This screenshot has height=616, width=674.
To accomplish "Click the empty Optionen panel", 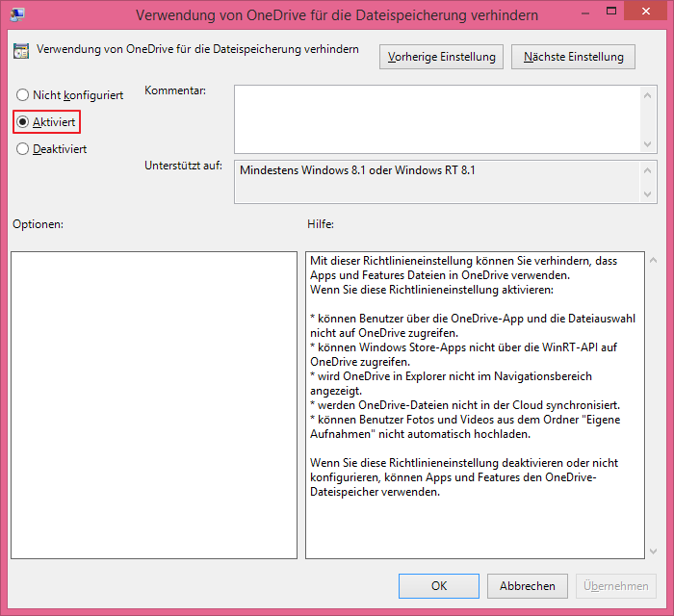I will pos(154,405).
